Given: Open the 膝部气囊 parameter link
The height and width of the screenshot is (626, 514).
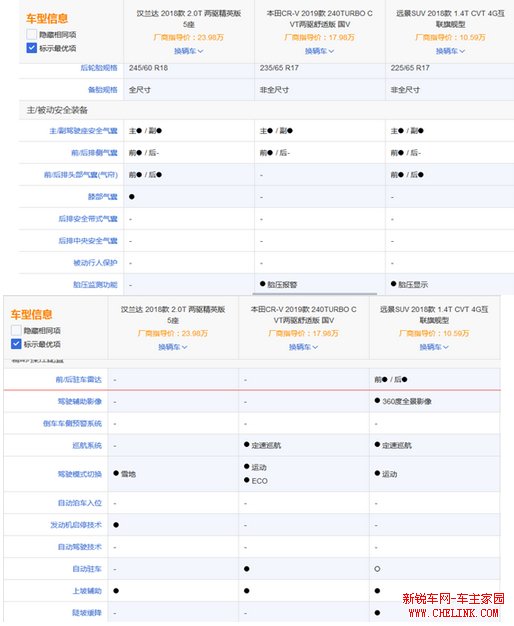Looking at the screenshot, I should click(x=103, y=197).
